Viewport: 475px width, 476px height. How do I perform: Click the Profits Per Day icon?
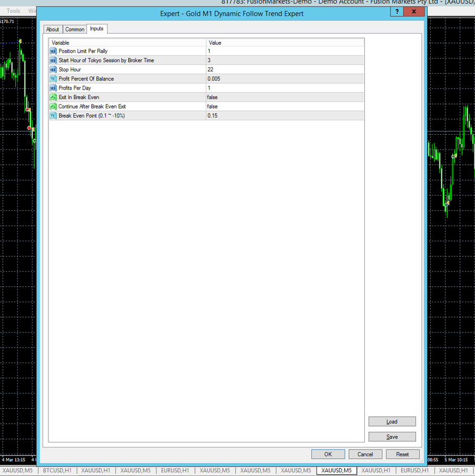click(53, 88)
